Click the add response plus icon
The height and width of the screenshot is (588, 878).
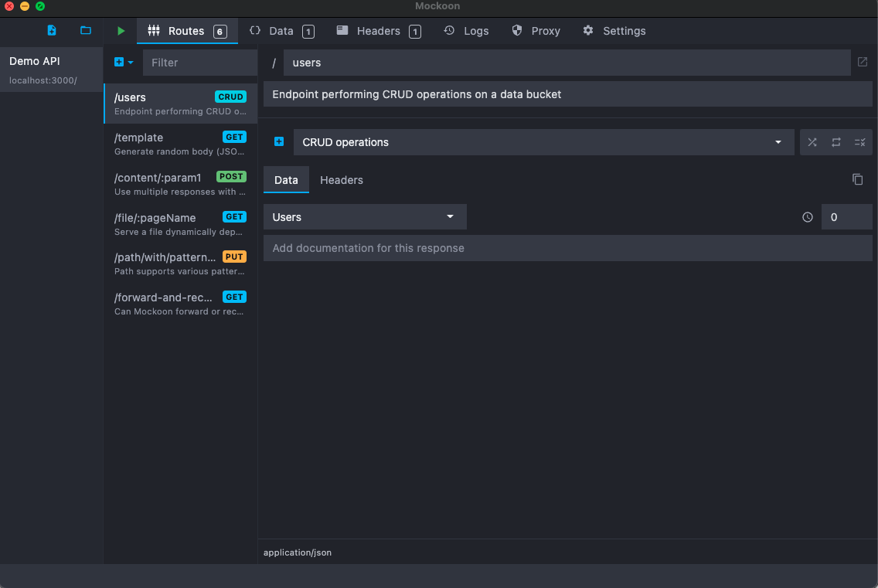click(279, 142)
